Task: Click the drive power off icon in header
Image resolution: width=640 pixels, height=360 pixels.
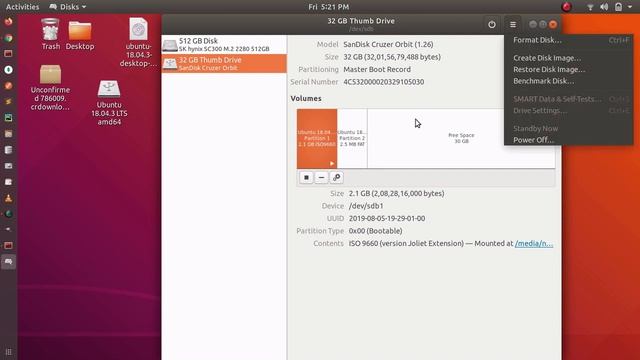Action: (492, 24)
